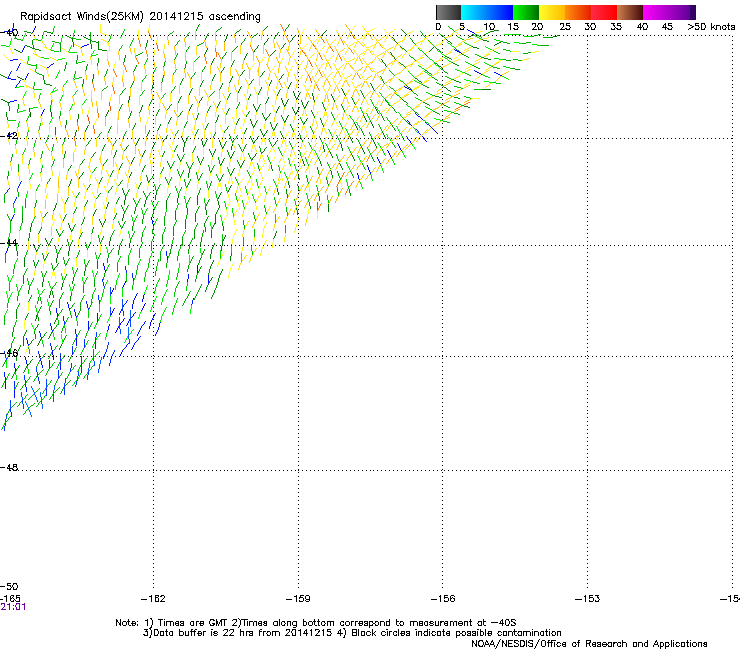
Task: Click the cyan-blue 5-15 knots color segment
Action: pos(487,12)
